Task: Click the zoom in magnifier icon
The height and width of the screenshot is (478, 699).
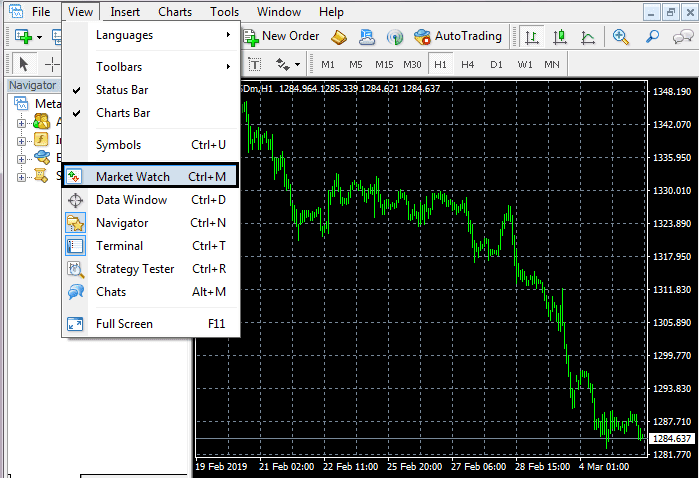Action: coord(621,37)
